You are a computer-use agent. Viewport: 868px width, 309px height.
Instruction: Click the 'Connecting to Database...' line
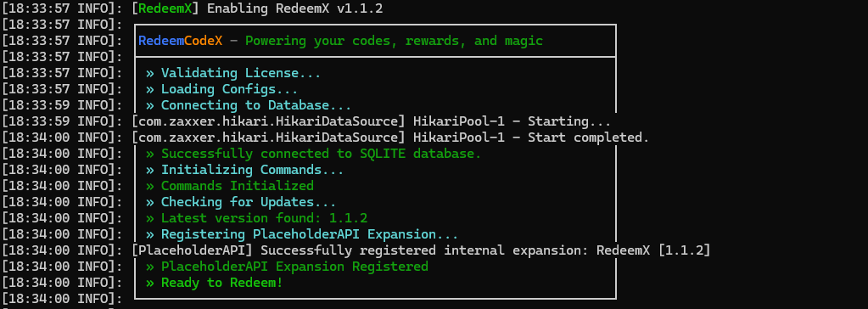point(249,105)
